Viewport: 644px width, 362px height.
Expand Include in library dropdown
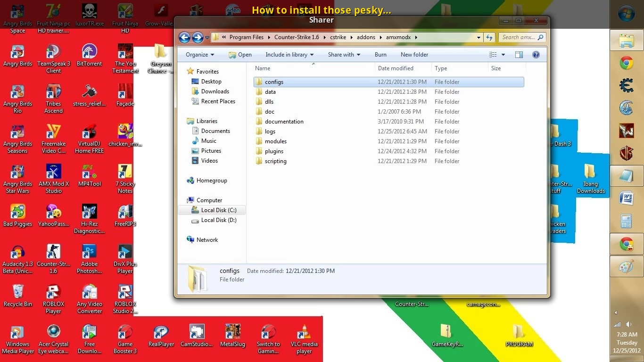289,55
